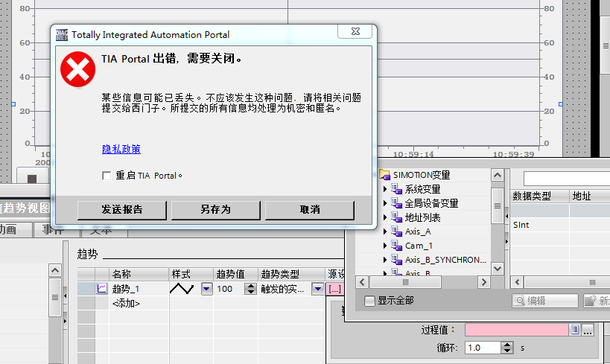Screen dimensions: 610x364
Task: Click the tree panel scroll up arrow
Action: (498, 176)
